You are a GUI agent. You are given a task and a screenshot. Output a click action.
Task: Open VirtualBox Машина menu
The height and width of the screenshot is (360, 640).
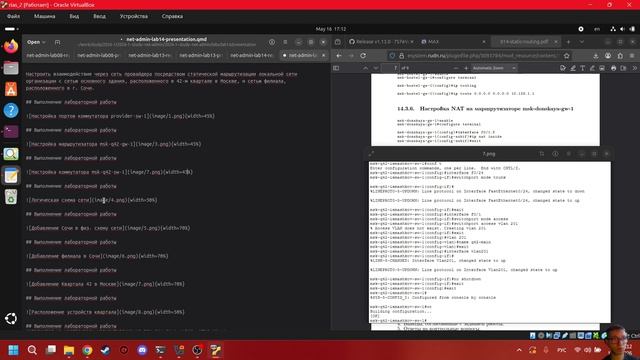[44, 16]
